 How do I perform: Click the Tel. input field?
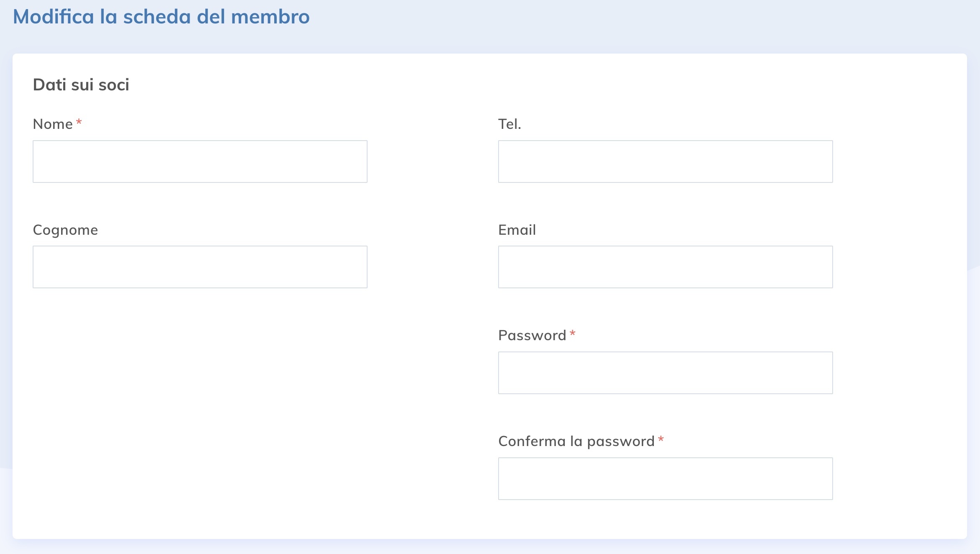[x=665, y=161]
